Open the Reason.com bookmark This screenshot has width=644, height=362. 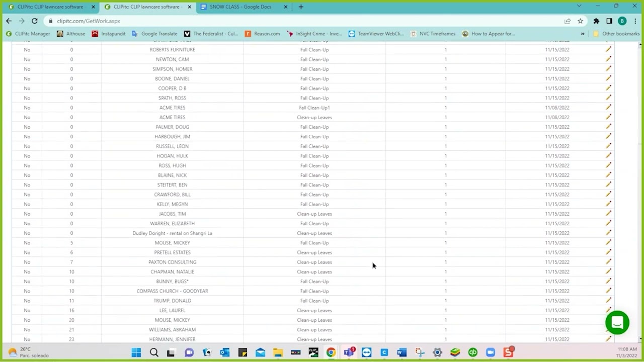click(x=262, y=34)
